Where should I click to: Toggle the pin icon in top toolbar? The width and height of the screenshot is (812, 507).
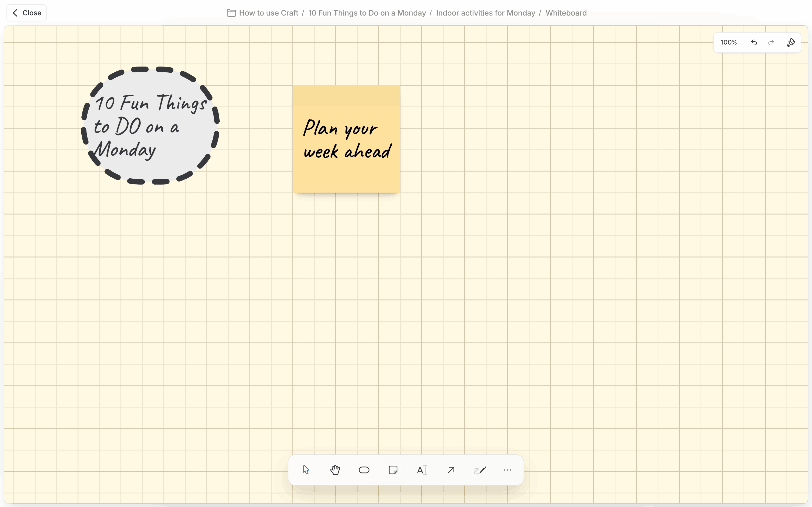[x=791, y=42]
